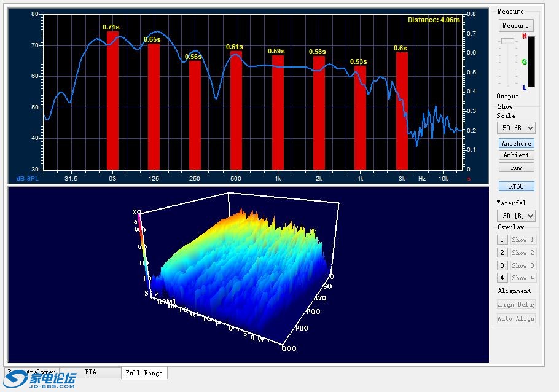
Task: Toggle the RT60 display button
Action: 516,186
